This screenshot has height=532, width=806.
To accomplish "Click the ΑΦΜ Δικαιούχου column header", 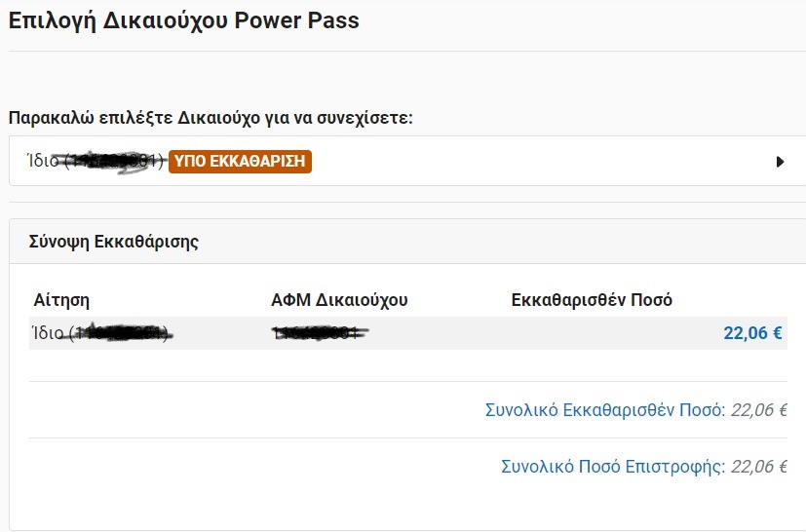I will [339, 300].
